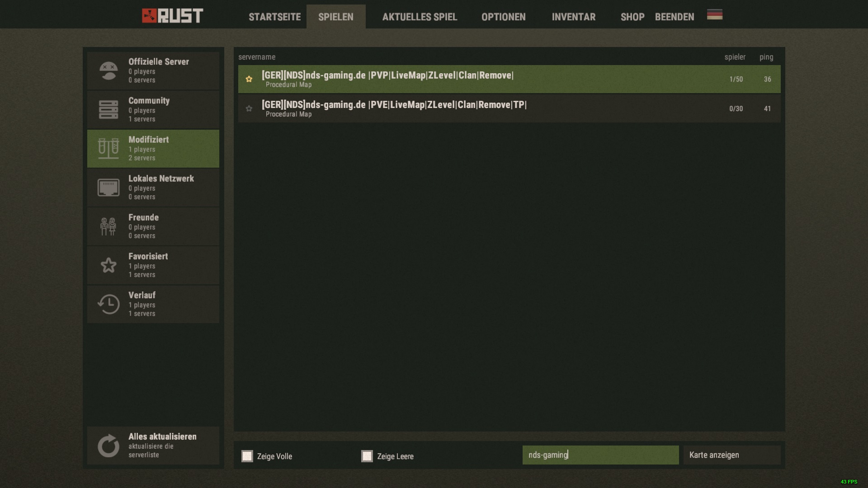
Task: Unfavorite the PVP server star
Action: (x=249, y=79)
